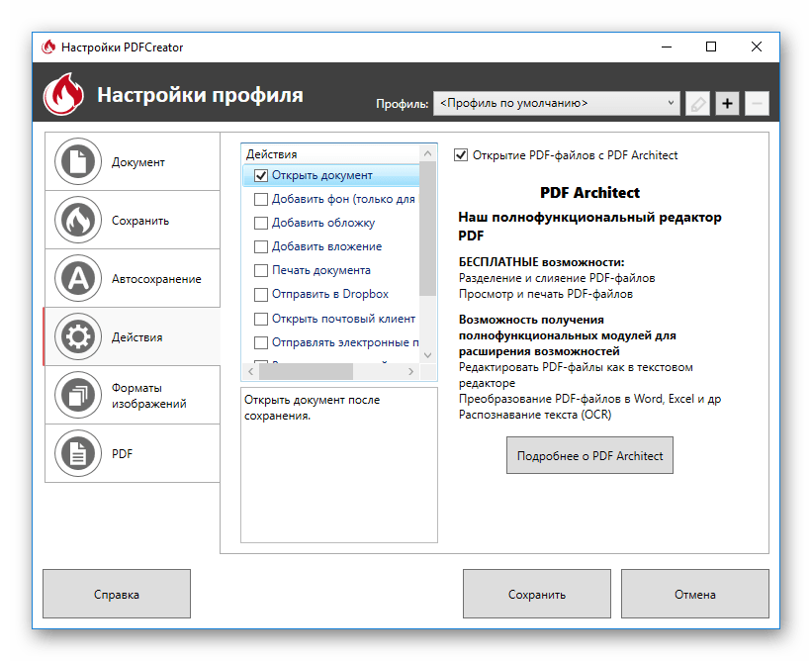Click the PDF document icon in sidebar
Screen dimensions: 812x661
(x=76, y=454)
